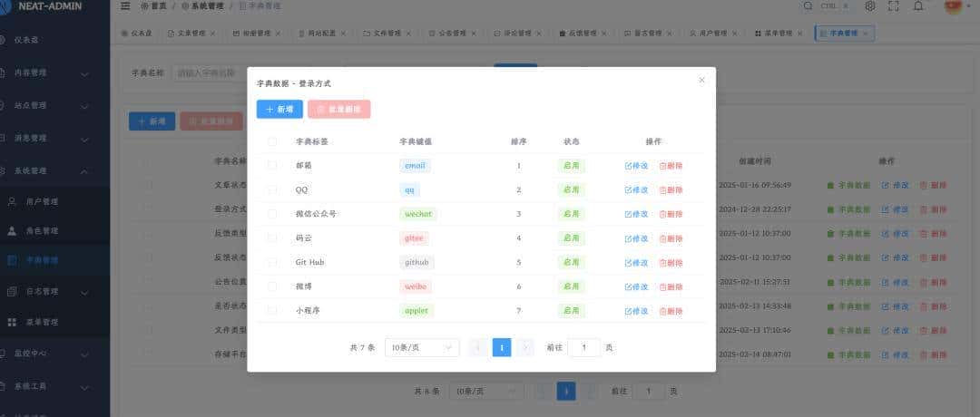This screenshot has height=417, width=980.
Task: Click the edit icon for the wechat row
Action: click(x=628, y=214)
